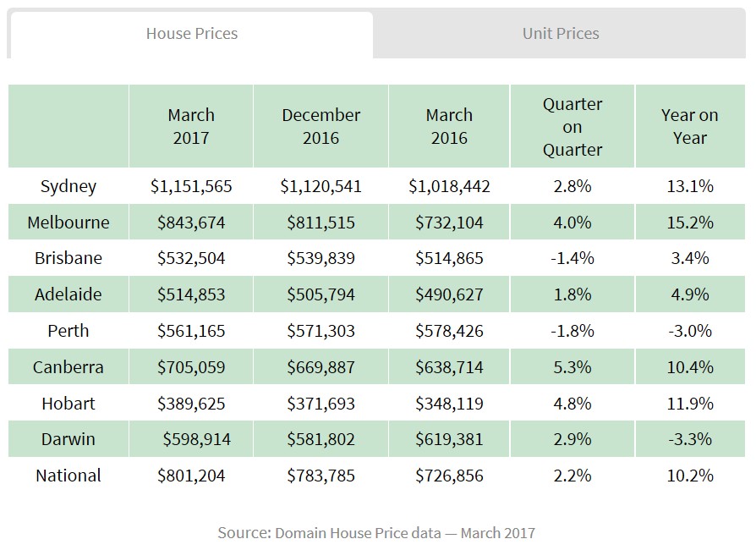
Task: Select the Sydney row label
Action: [x=68, y=186]
